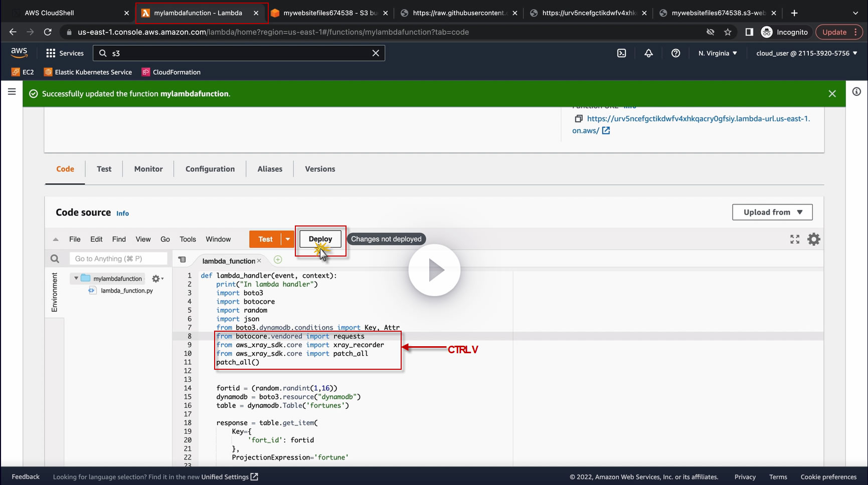Viewport: 868px width, 485px height.
Task: Open the Edit menu in editor
Action: click(96, 239)
